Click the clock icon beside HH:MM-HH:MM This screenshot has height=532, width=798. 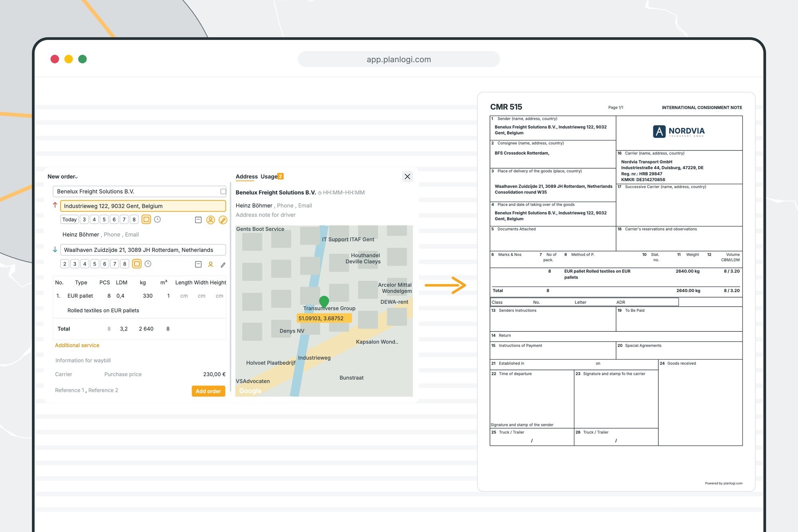click(x=320, y=193)
